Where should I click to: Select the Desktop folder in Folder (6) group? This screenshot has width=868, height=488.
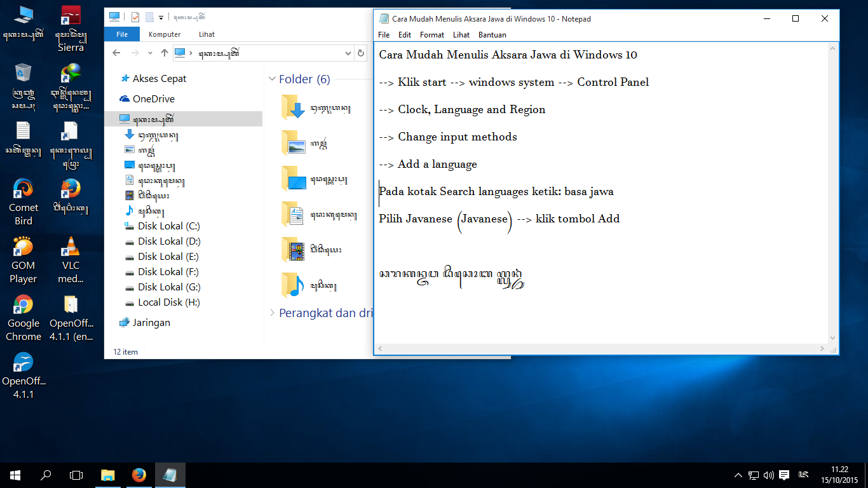tap(314, 180)
